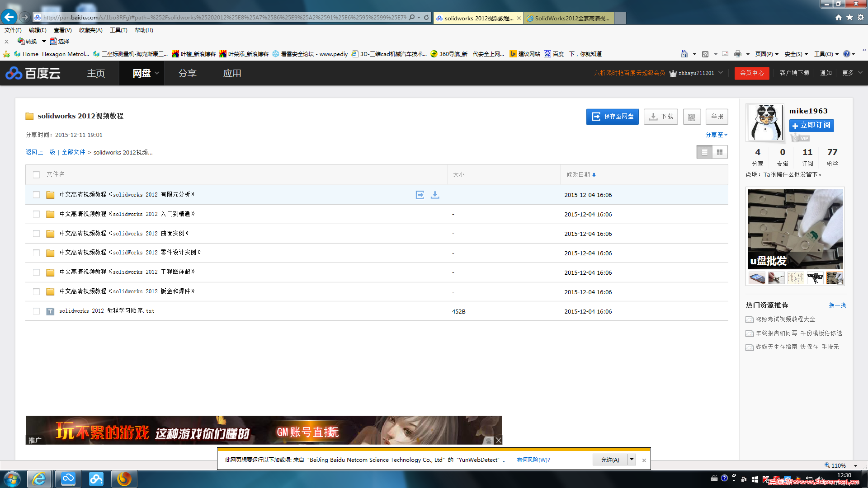Open the 收藏夹(A) menu
Viewport: 868px width, 488px height.
tap(90, 30)
